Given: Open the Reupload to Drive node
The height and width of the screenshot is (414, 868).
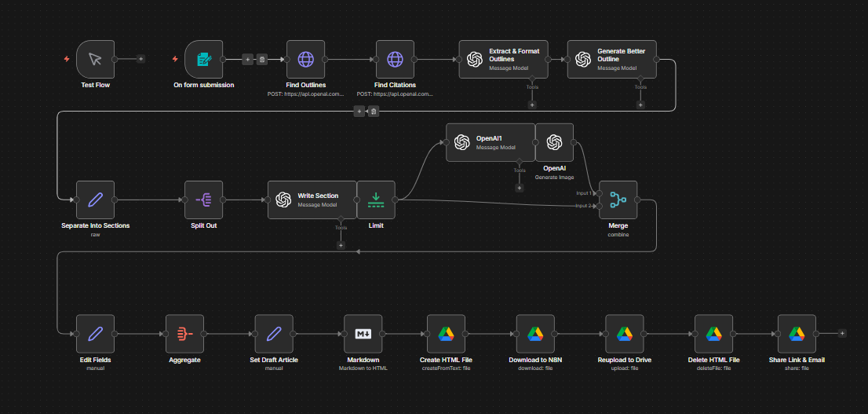Looking at the screenshot, I should 624,334.
